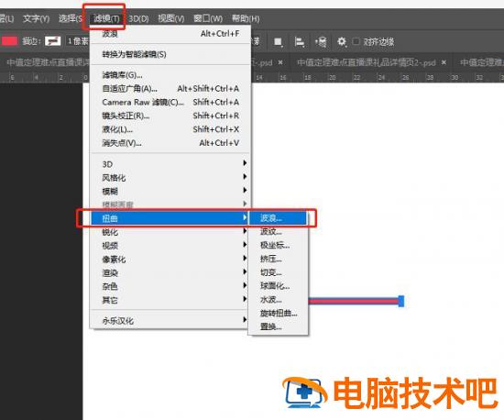This screenshot has width=504, height=420.
Task: Choose 转换为智能滤镜(S)
Action: [x=170, y=54]
